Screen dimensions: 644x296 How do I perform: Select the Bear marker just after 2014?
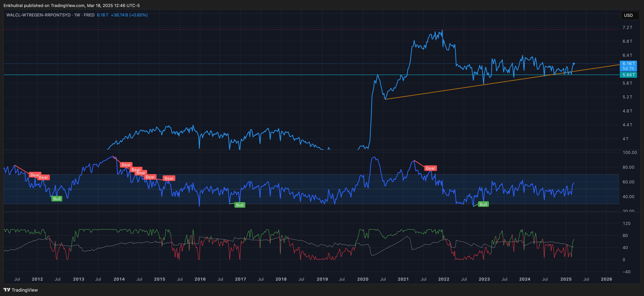[126, 165]
